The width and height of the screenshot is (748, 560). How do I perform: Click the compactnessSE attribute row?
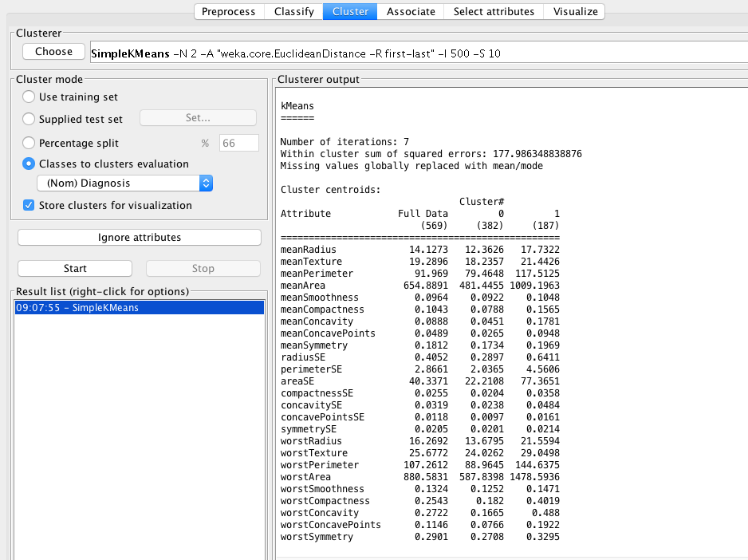click(x=419, y=393)
